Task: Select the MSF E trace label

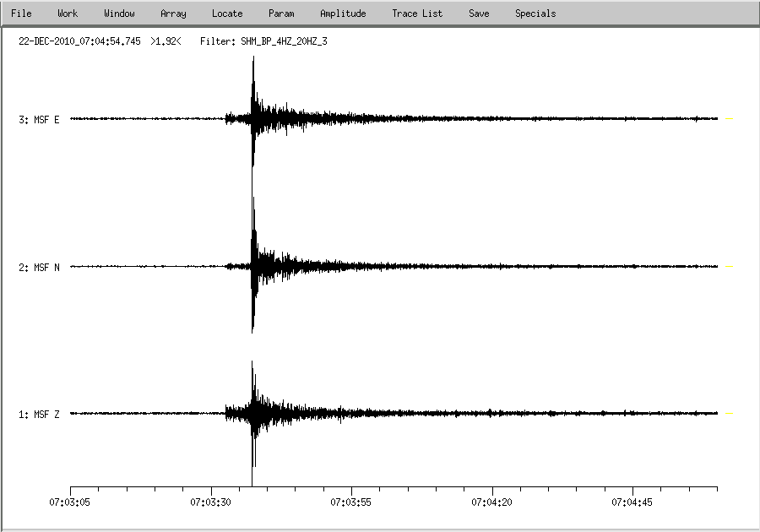Action: tap(39, 120)
